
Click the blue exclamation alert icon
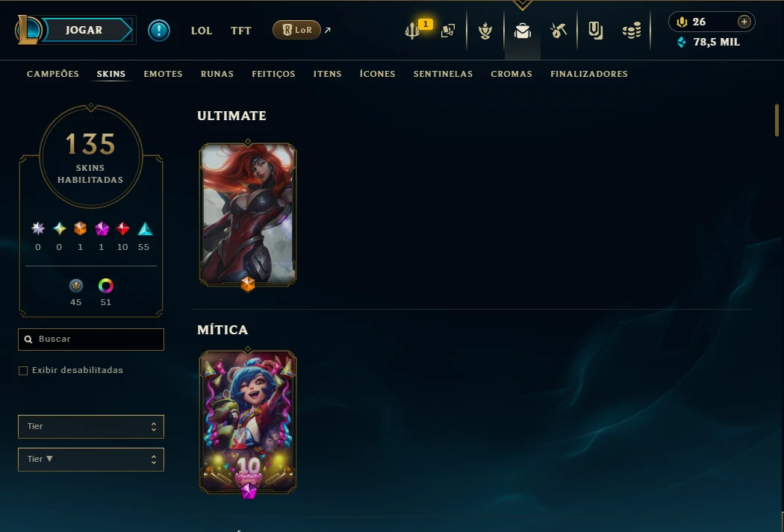[x=159, y=31]
